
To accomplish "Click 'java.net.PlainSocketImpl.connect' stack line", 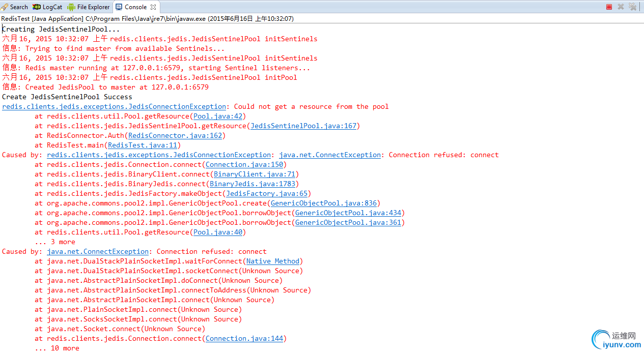I will (138, 309).
